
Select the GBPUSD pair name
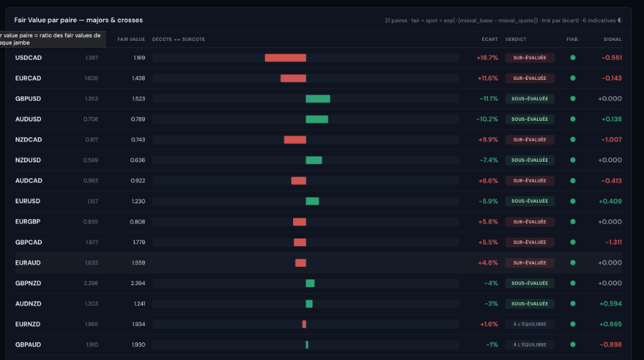click(28, 99)
